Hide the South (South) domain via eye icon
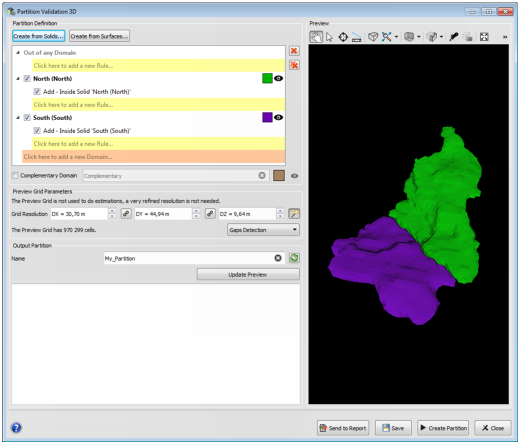The height and width of the screenshot is (444, 519). pyautogui.click(x=278, y=117)
